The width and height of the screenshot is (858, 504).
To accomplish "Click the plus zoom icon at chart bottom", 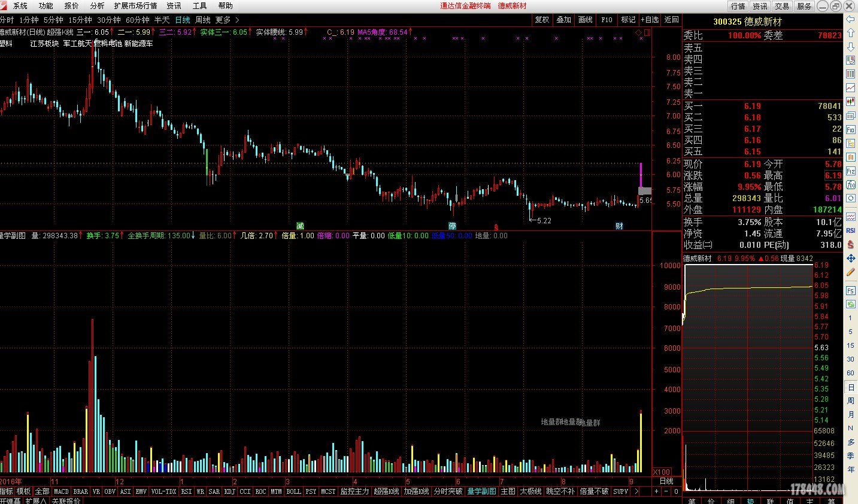I will [656, 491].
